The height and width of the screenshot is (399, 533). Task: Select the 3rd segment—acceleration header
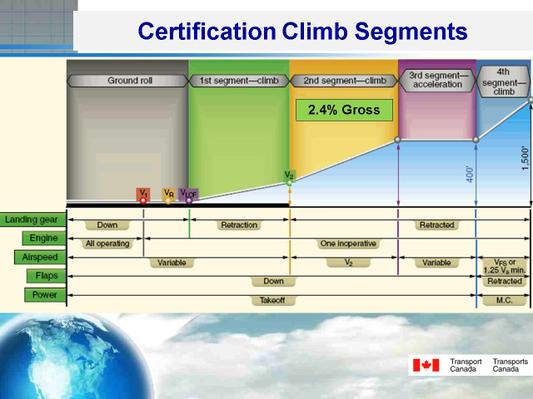(437, 81)
